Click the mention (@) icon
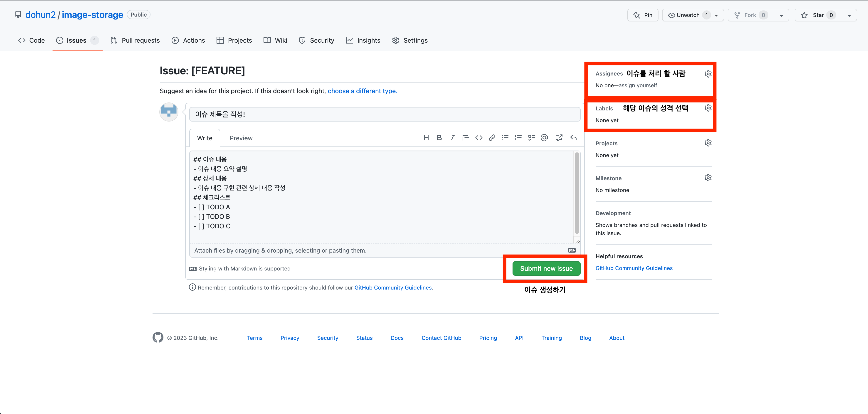This screenshot has height=414, width=868. tap(544, 138)
